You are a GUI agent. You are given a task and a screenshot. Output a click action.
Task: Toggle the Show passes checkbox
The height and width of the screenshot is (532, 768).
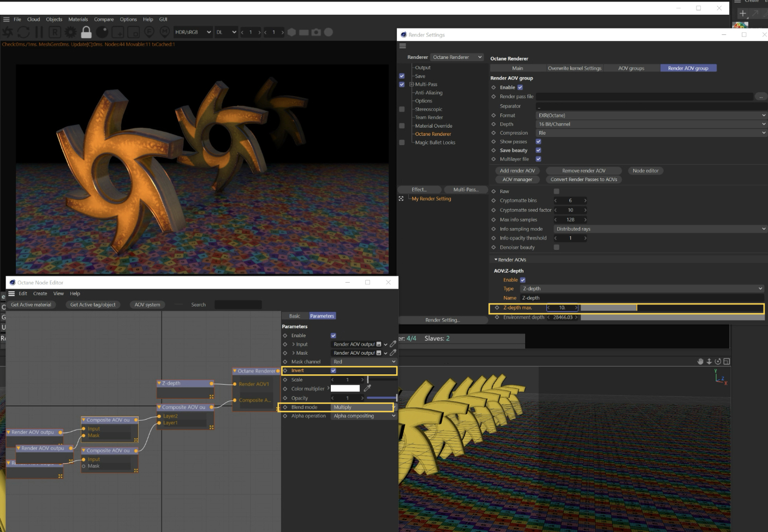tap(538, 141)
